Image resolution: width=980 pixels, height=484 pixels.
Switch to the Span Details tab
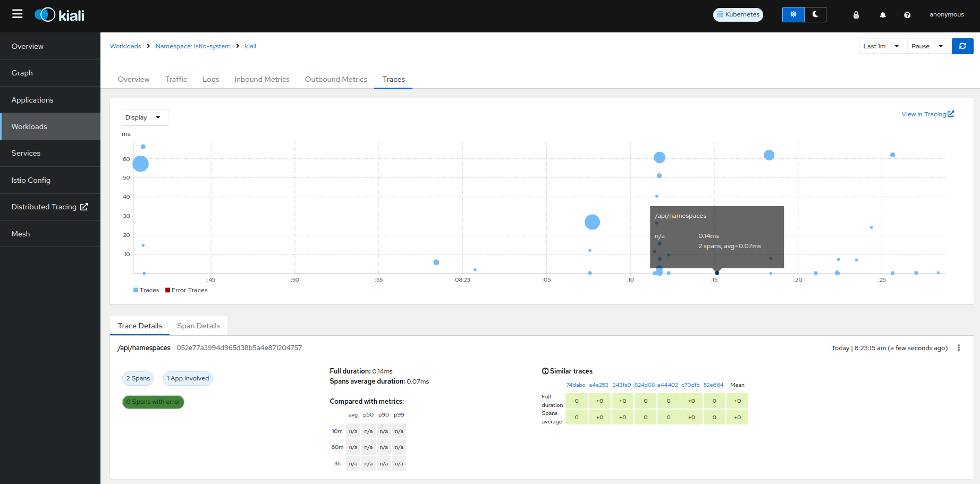[x=198, y=326]
